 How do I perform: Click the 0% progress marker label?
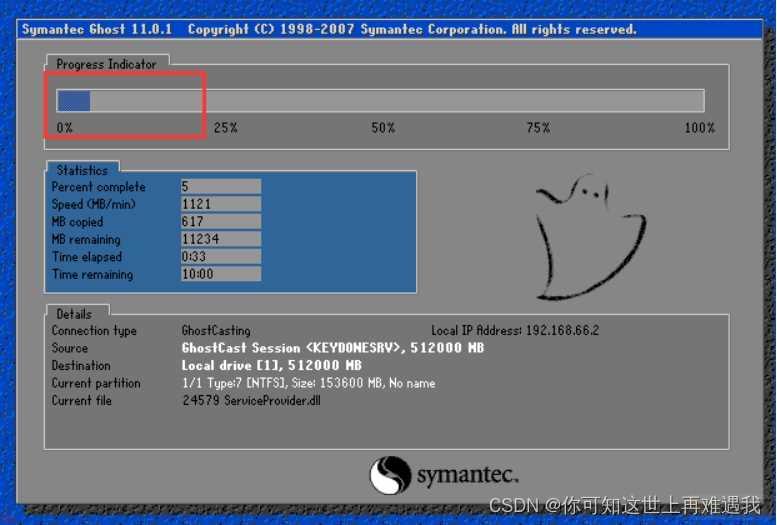tap(64, 128)
